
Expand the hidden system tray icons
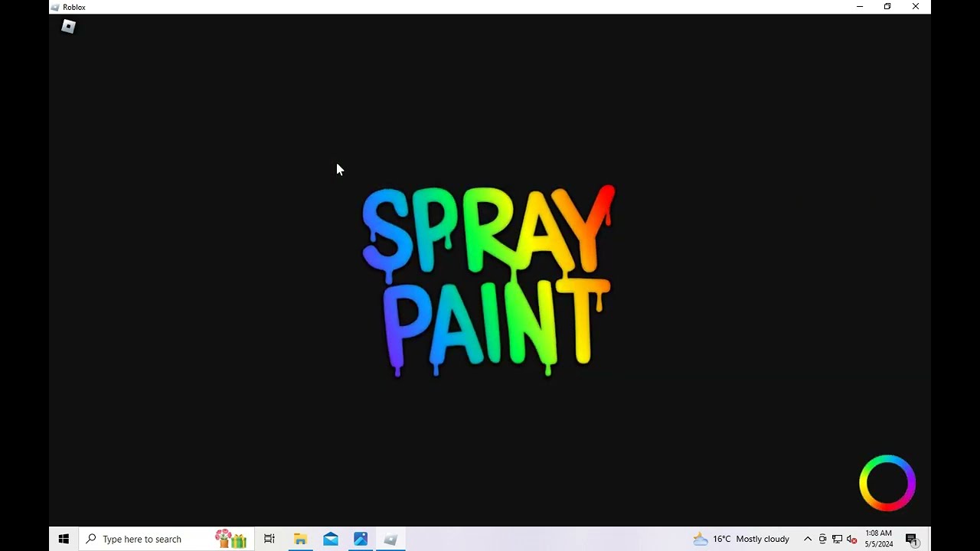pos(808,539)
